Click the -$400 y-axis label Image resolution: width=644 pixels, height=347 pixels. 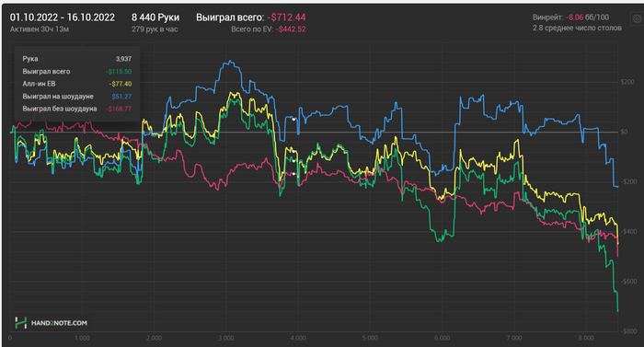628,231
